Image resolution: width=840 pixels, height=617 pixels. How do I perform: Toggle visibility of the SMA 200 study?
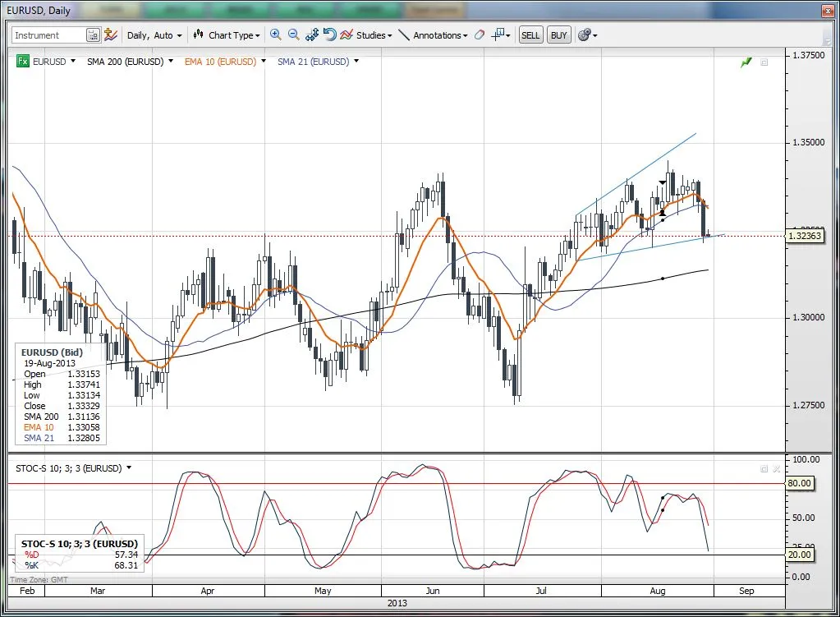pyautogui.click(x=170, y=62)
